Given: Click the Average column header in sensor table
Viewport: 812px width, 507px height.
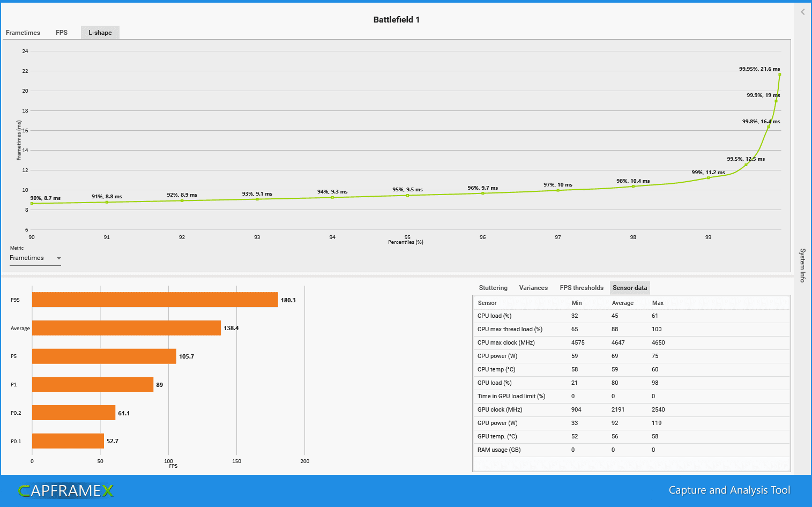Looking at the screenshot, I should [x=623, y=303].
